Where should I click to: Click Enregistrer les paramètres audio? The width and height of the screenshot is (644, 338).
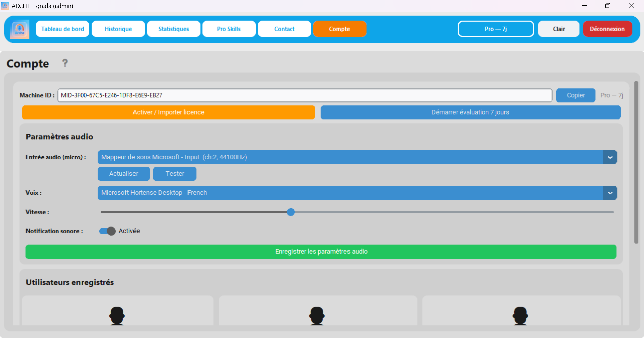click(x=321, y=252)
